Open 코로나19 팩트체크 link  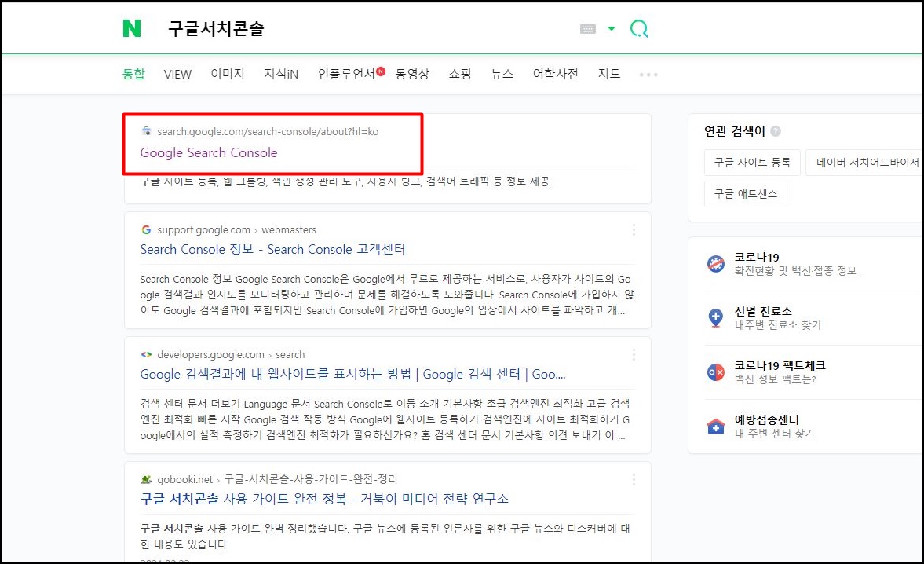(x=780, y=372)
